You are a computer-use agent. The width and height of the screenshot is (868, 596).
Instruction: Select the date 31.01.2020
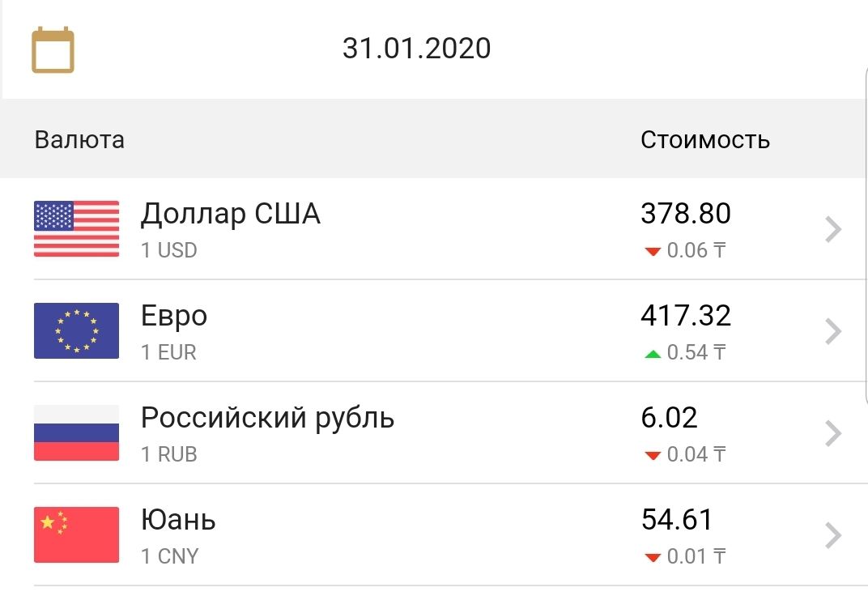tap(416, 48)
